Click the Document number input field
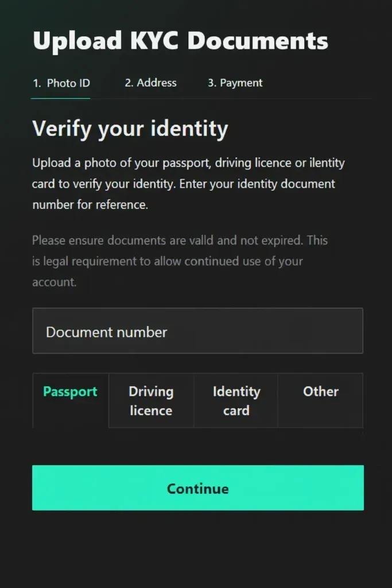This screenshot has width=392, height=588. pos(198,331)
